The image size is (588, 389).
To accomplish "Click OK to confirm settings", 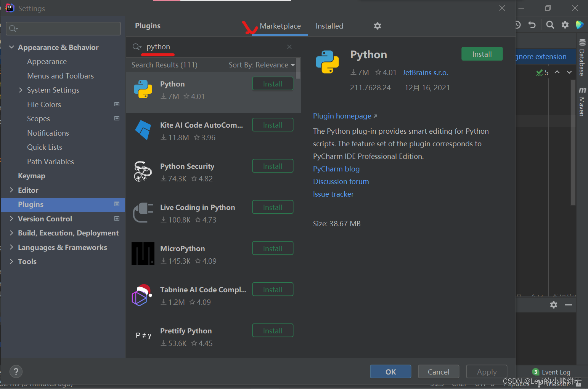I will click(390, 372).
